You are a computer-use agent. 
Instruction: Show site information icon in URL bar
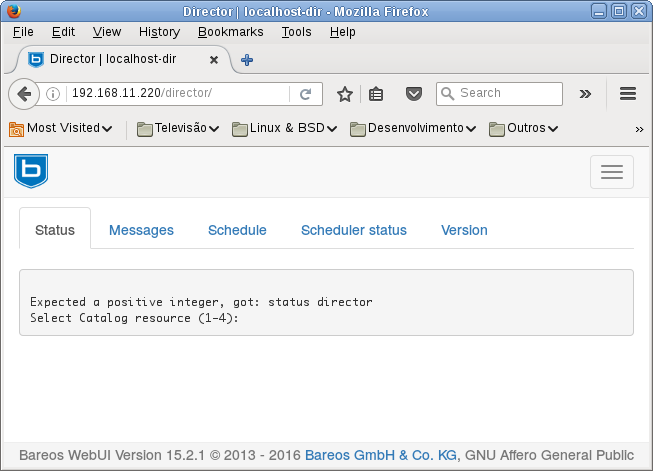click(x=54, y=94)
